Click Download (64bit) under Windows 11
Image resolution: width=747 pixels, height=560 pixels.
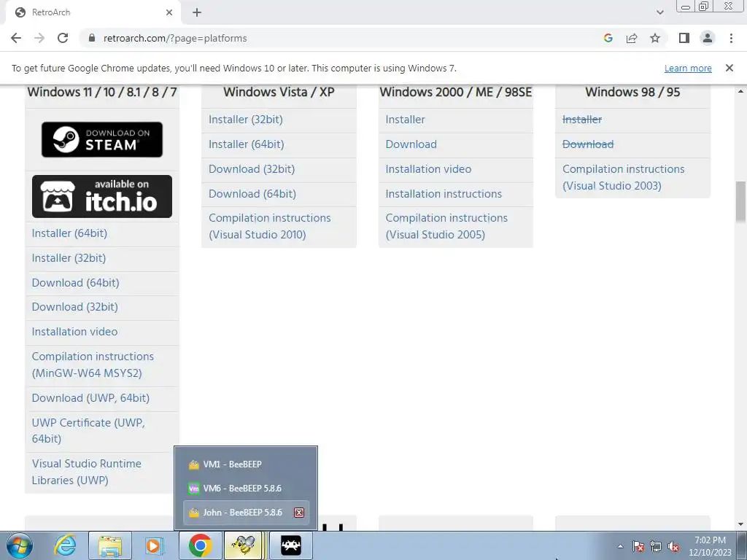75,282
